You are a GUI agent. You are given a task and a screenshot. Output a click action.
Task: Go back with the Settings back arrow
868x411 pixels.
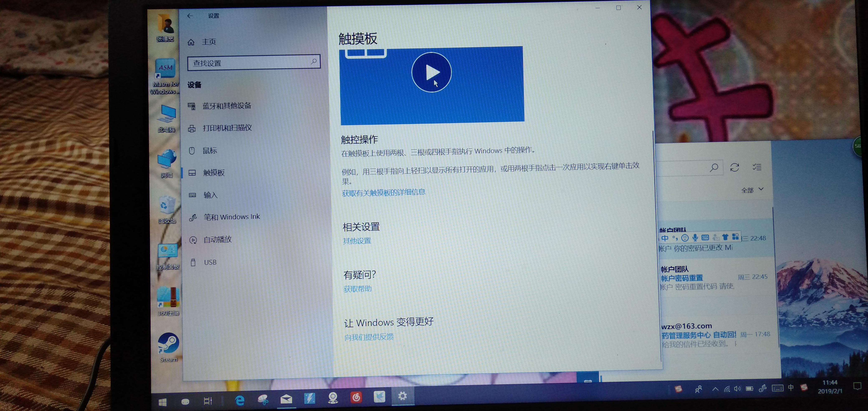pos(190,16)
